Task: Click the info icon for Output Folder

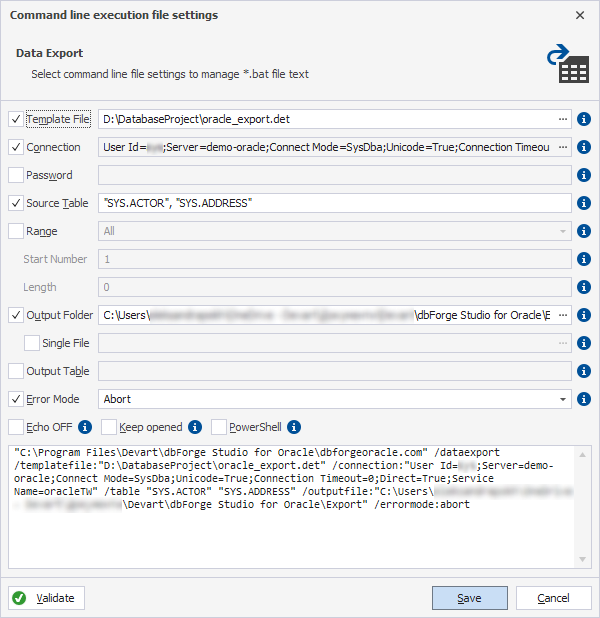Action: (x=583, y=315)
